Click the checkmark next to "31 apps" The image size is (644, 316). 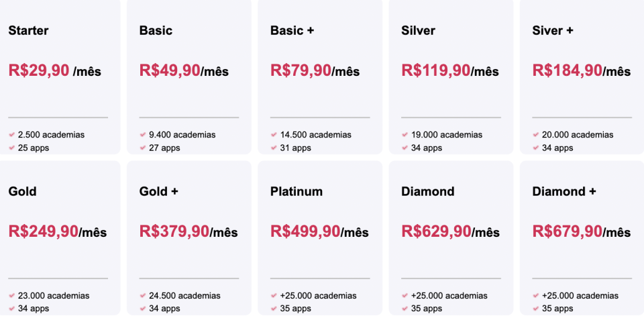(274, 148)
